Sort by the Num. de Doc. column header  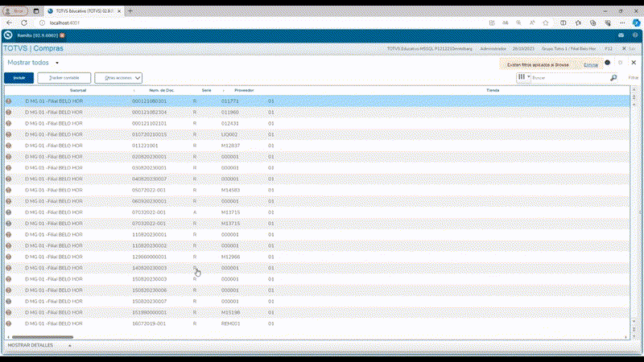[162, 90]
